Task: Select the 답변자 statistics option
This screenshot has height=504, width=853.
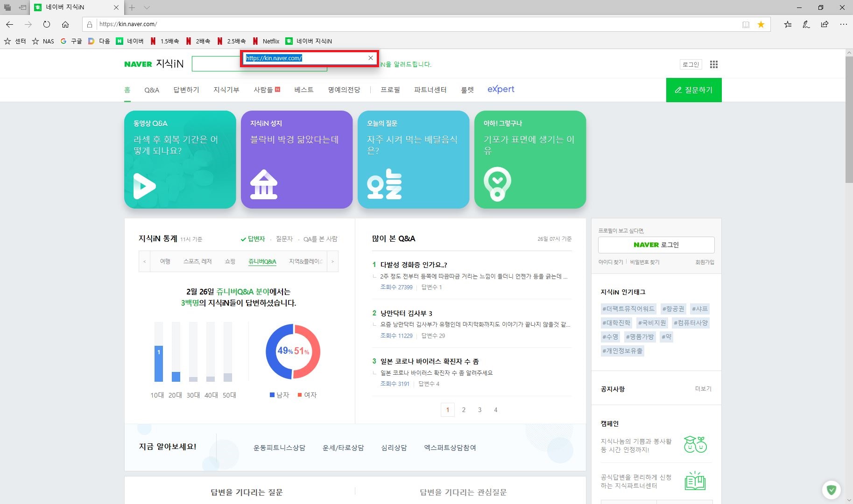Action: coord(253,239)
